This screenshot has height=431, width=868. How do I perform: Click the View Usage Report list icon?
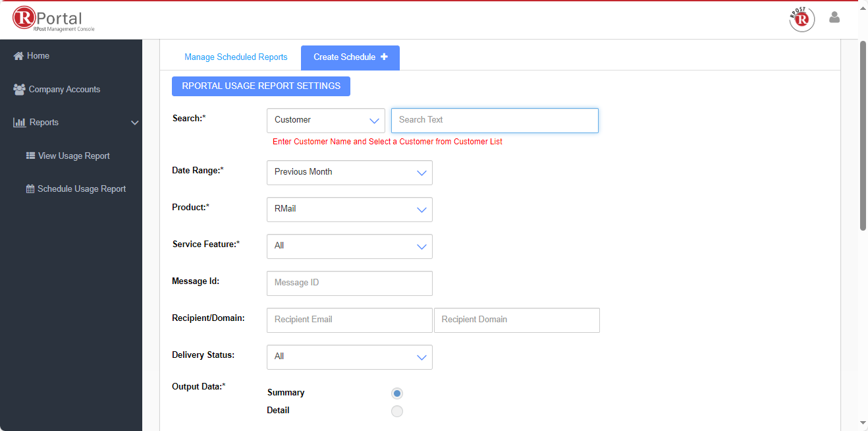(x=30, y=156)
